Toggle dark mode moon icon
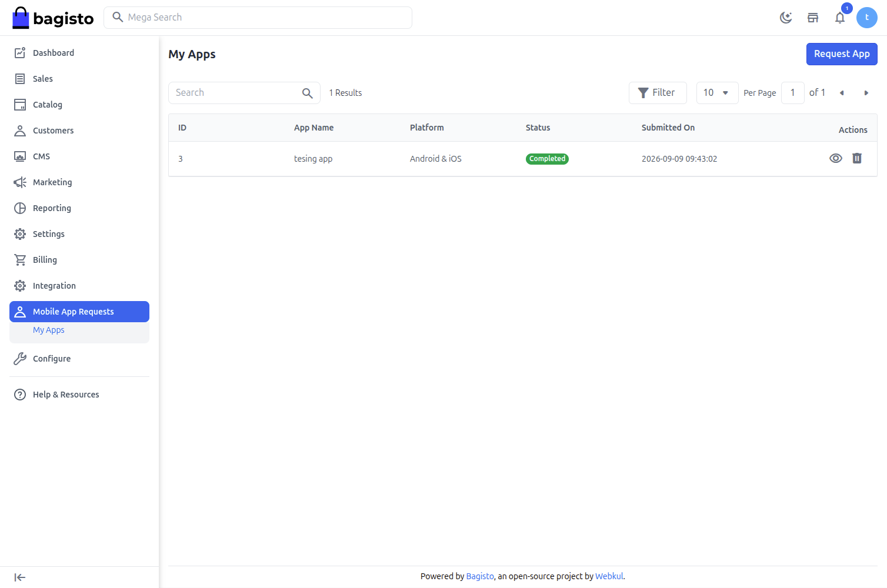The height and width of the screenshot is (588, 887). [x=786, y=18]
